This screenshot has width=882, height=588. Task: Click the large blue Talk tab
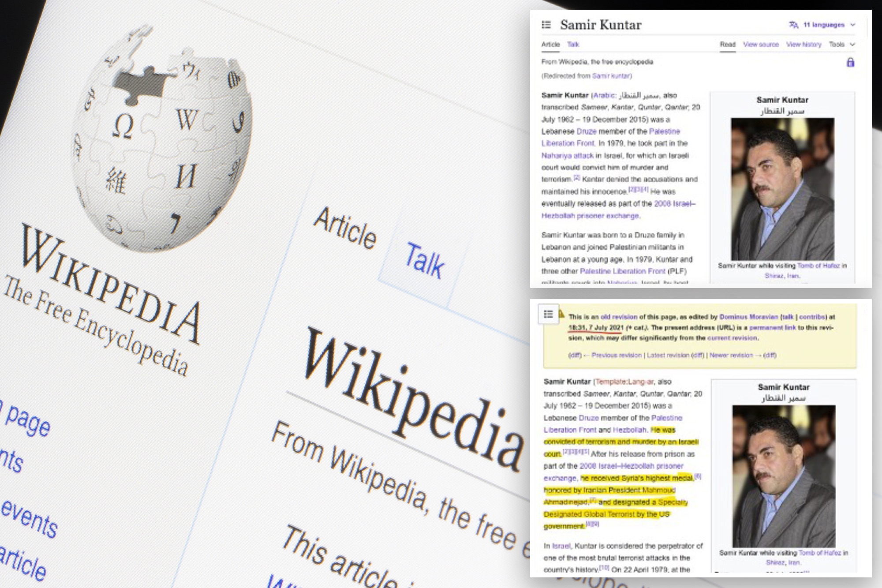coord(424,260)
